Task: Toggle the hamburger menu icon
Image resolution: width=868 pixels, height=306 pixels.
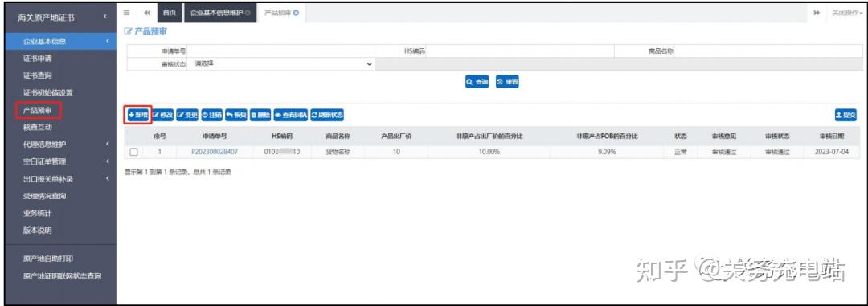Action: pyautogui.click(x=127, y=13)
